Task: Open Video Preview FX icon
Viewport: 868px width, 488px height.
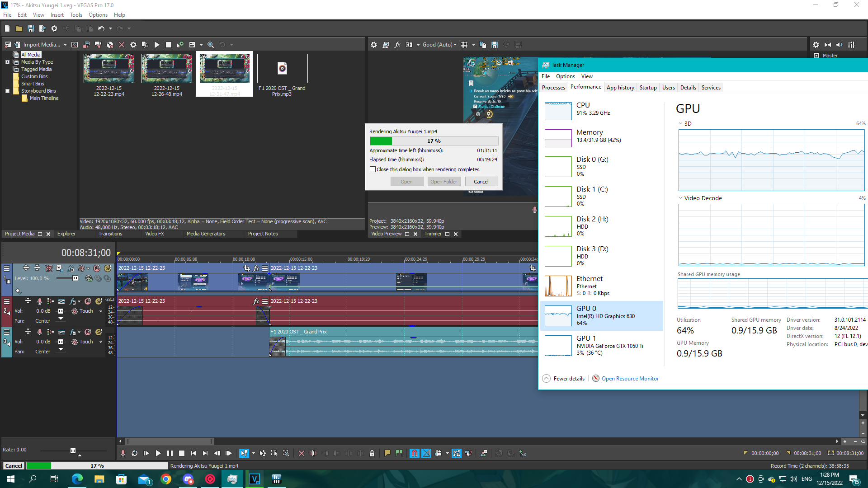Action: click(x=397, y=45)
